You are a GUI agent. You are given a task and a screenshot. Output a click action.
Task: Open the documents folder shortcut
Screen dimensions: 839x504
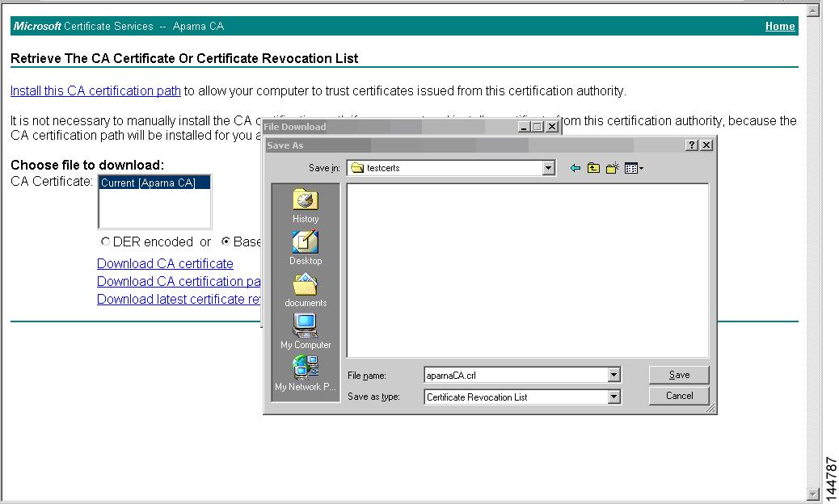coord(305,287)
